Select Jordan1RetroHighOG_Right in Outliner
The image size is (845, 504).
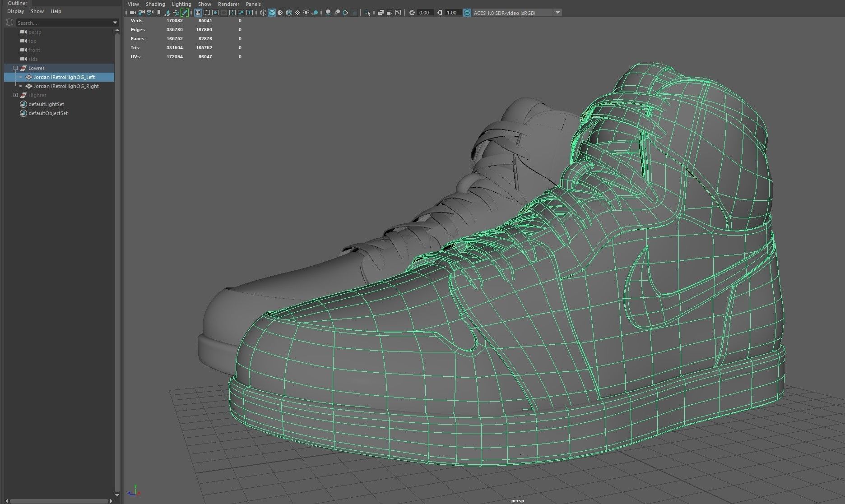(x=59, y=86)
